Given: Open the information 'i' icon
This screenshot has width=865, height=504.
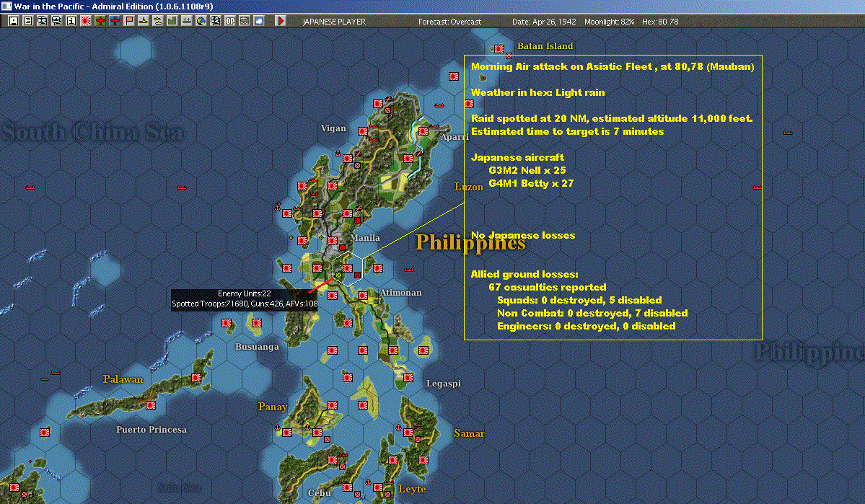Looking at the screenshot, I should point(71,21).
